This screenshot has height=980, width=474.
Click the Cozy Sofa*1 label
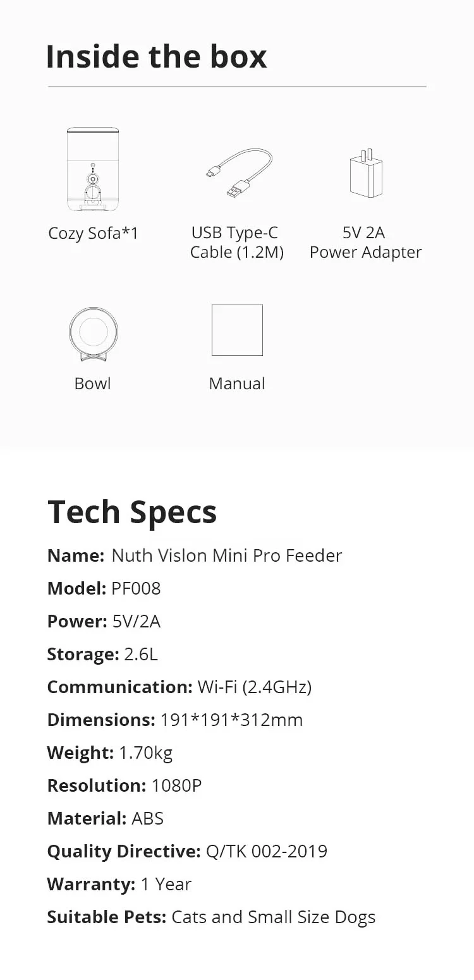93,233
